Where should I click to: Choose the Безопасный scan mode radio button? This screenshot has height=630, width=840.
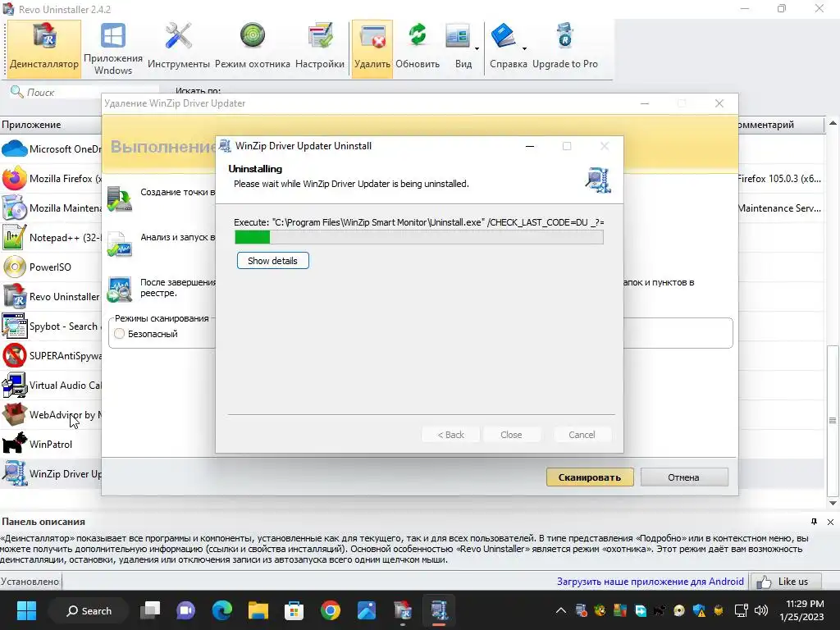click(120, 334)
